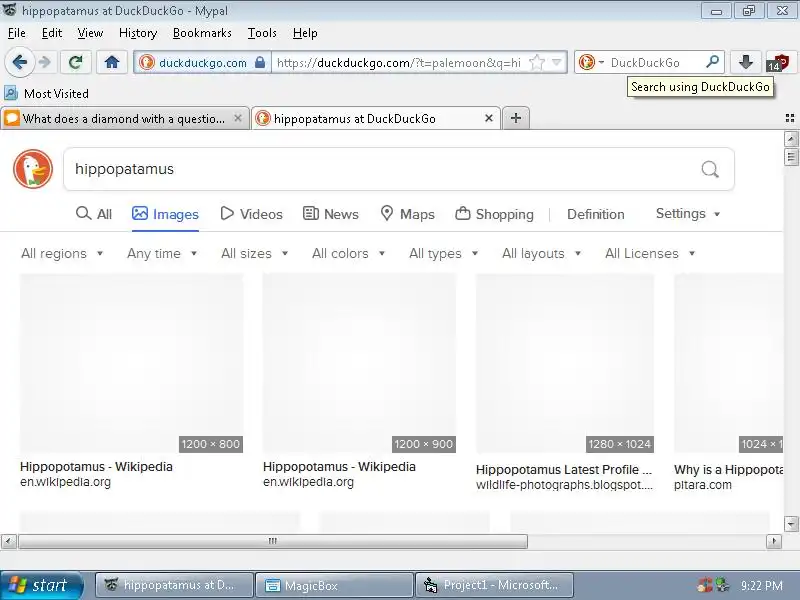The width and height of the screenshot is (800, 600).
Task: Select the Images results tab
Action: pos(165,214)
